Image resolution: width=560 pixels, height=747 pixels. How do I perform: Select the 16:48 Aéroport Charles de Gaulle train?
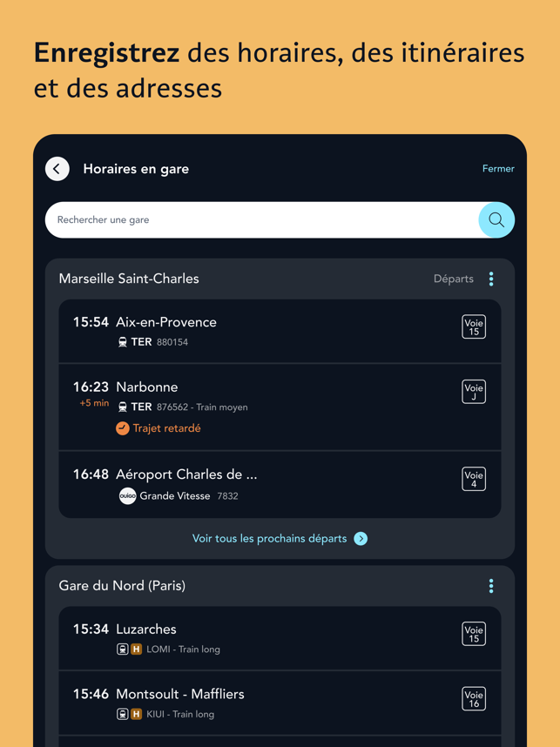point(280,484)
